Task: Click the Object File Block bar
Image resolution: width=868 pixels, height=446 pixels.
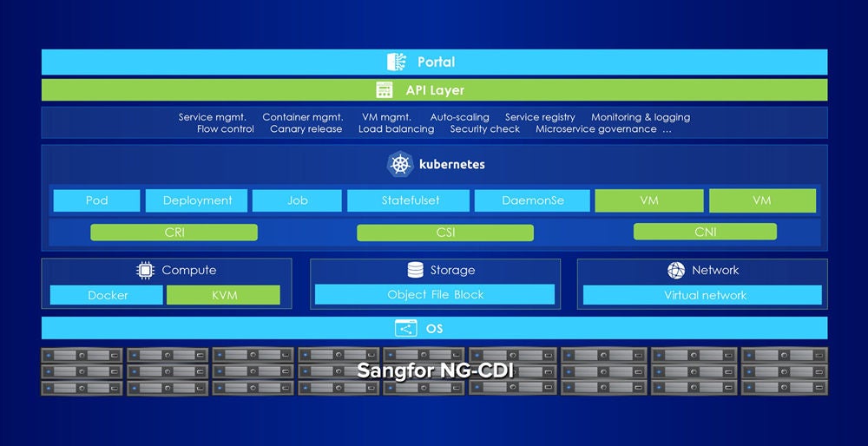Action: coord(435,294)
